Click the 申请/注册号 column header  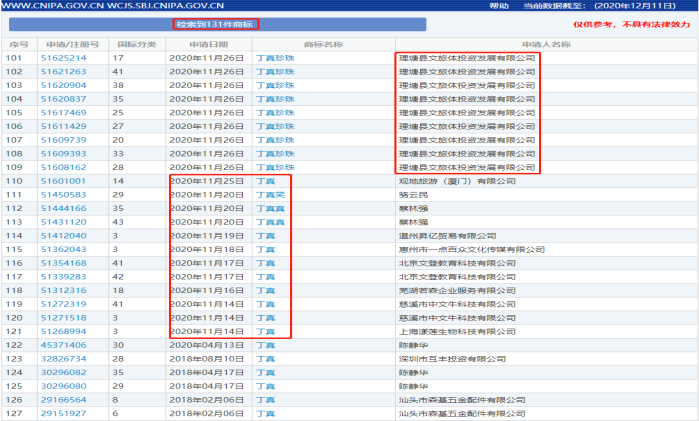tap(72, 44)
